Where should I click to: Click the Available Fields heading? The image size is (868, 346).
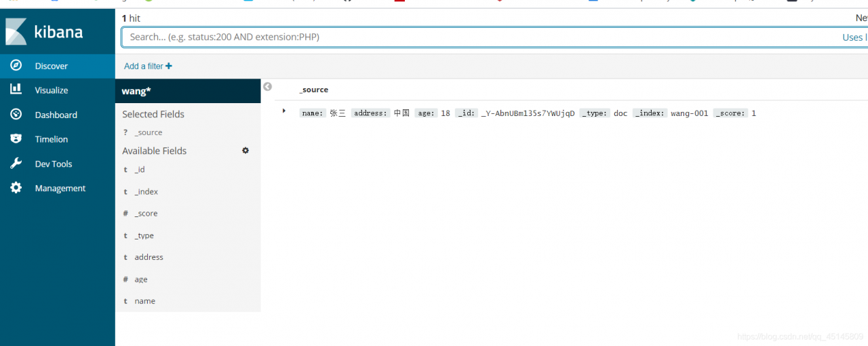(154, 151)
